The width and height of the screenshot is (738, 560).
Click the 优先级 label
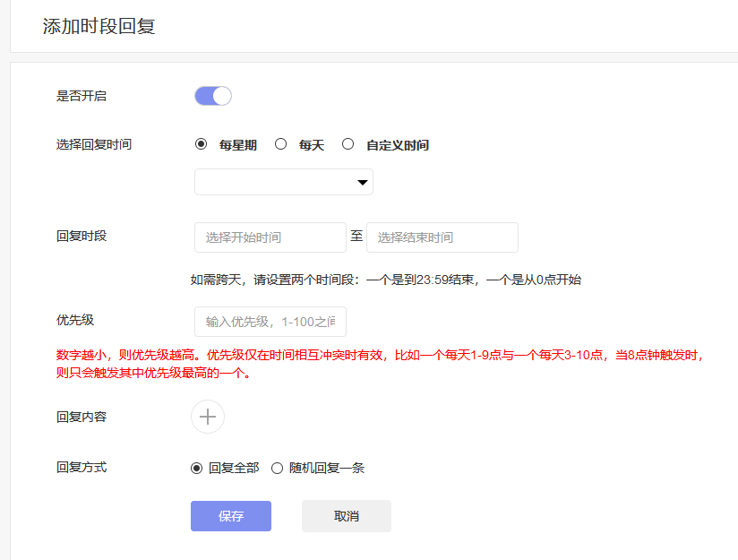[75, 320]
